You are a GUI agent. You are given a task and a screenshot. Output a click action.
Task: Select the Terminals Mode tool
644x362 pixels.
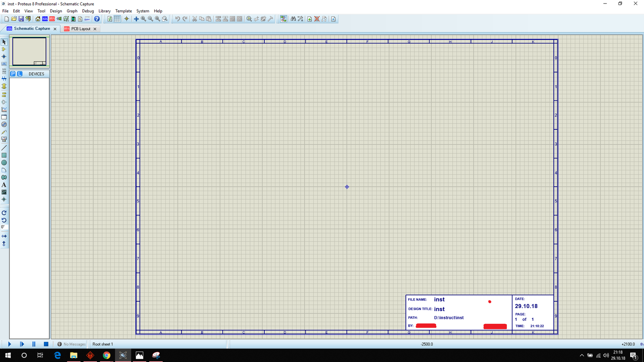[x=4, y=94]
